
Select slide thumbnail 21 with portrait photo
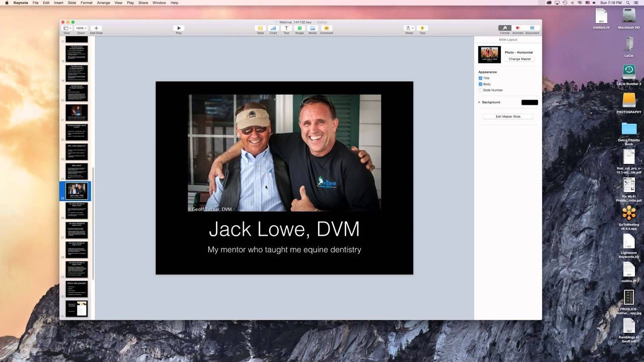tap(76, 112)
